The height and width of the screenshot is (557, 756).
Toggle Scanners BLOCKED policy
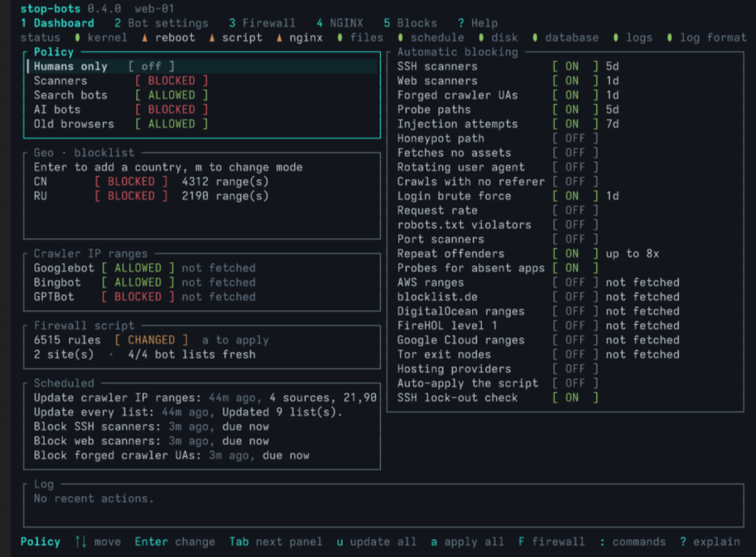pyautogui.click(x=171, y=81)
